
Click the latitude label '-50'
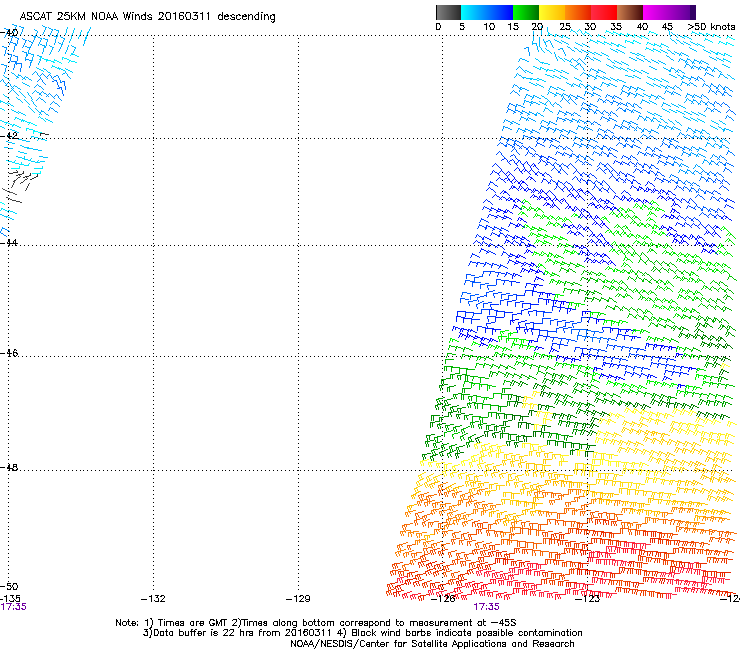pyautogui.click(x=9, y=587)
